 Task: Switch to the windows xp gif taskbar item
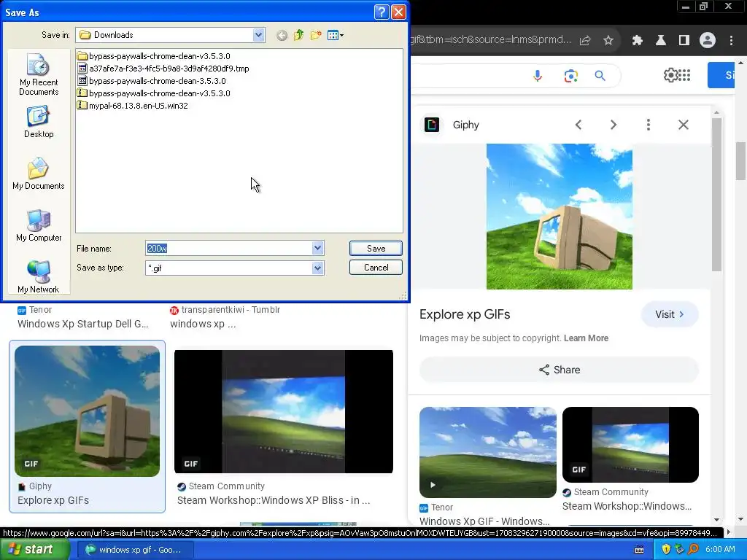click(135, 550)
